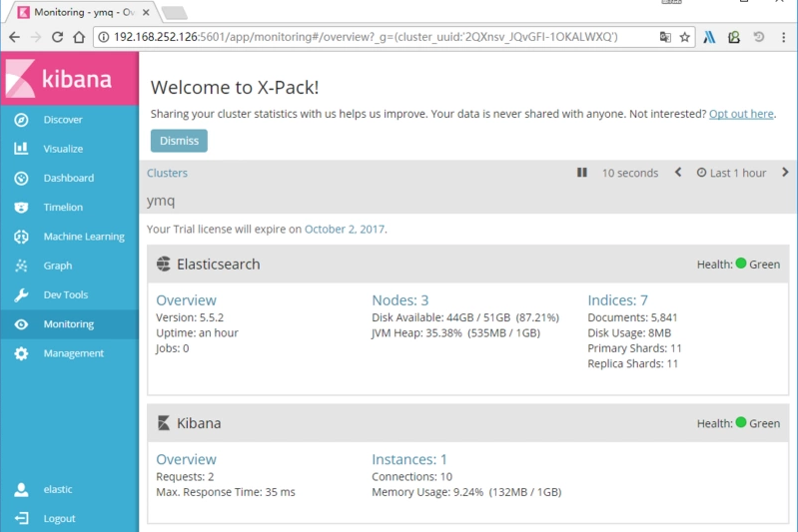Click browser forward arrow

point(36,37)
